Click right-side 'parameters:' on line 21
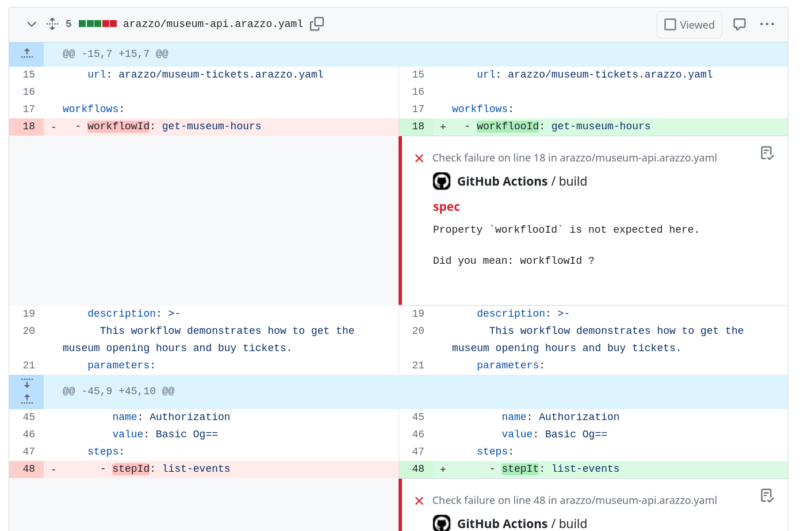This screenshot has height=531, width=812. point(511,365)
